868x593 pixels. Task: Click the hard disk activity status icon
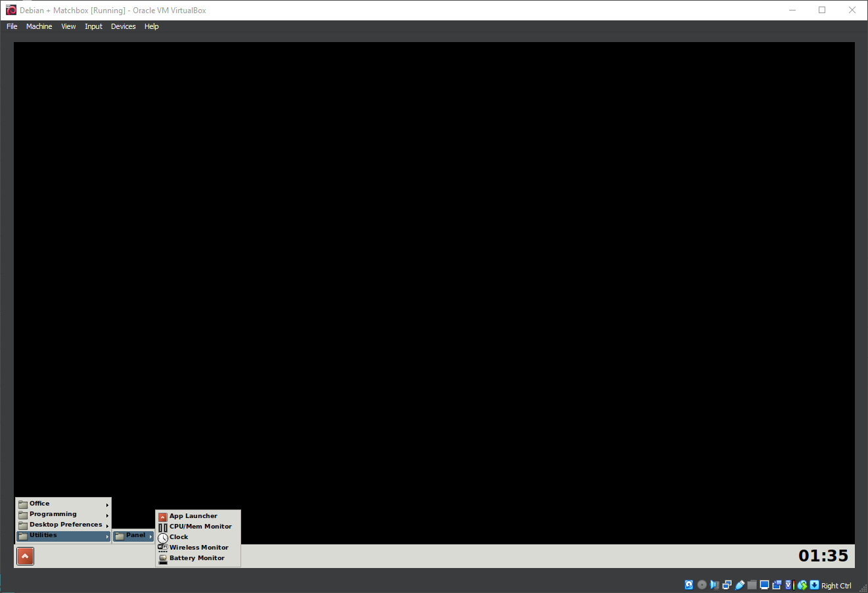[x=689, y=584]
